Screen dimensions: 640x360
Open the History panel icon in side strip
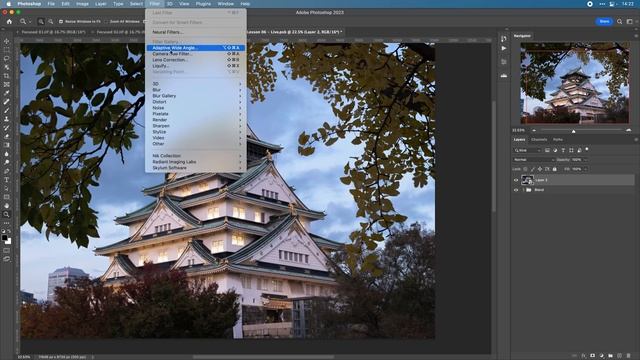coord(504,39)
